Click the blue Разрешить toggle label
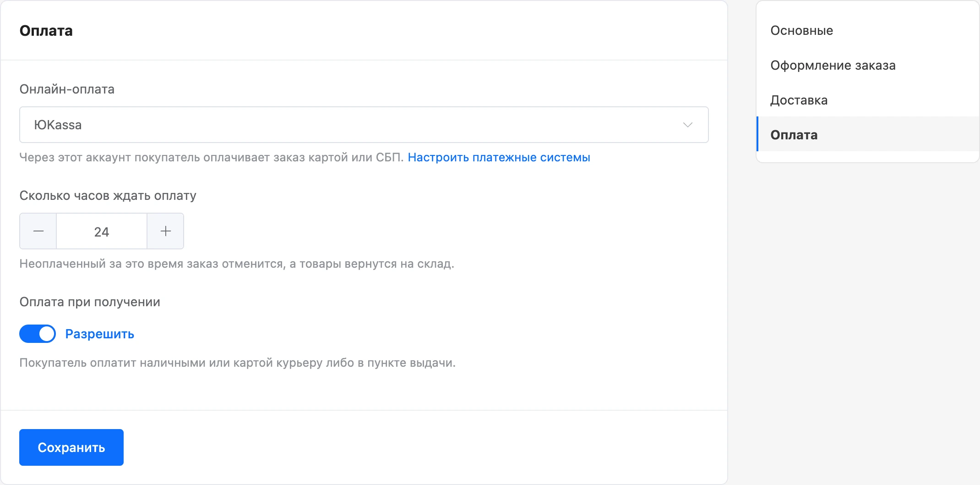The width and height of the screenshot is (980, 485). (99, 334)
